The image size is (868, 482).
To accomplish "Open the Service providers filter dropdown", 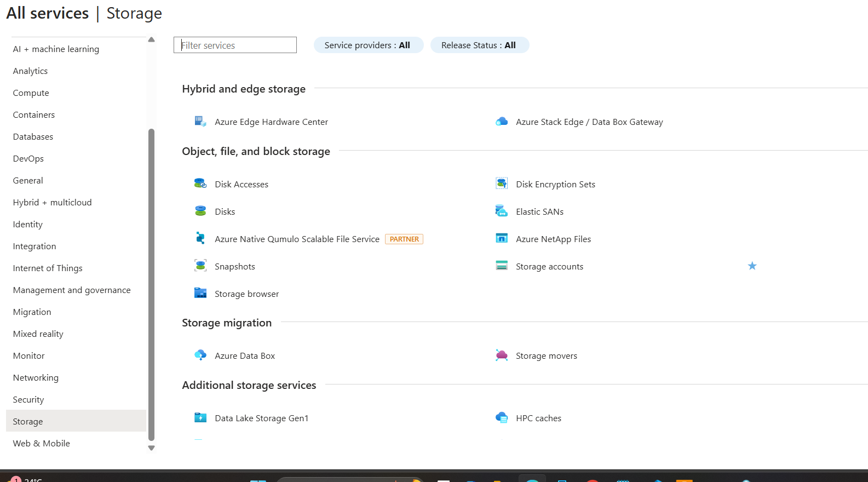I will (x=369, y=45).
